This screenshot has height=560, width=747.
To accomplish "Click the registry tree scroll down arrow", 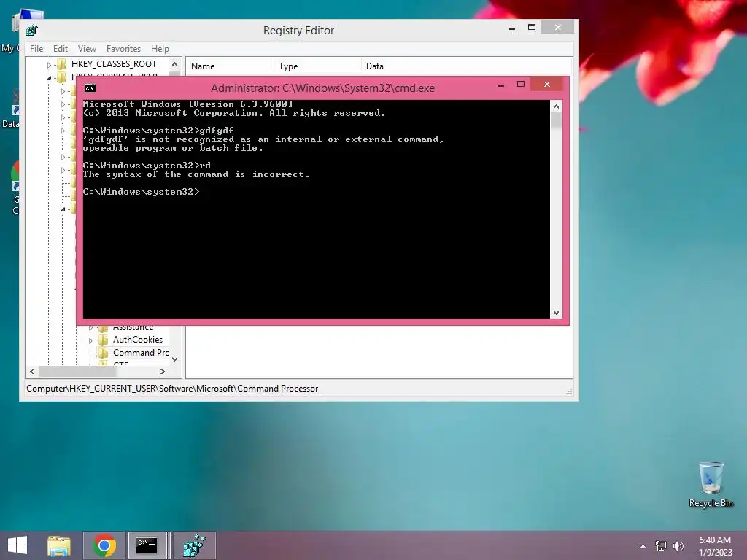I will click(x=175, y=359).
